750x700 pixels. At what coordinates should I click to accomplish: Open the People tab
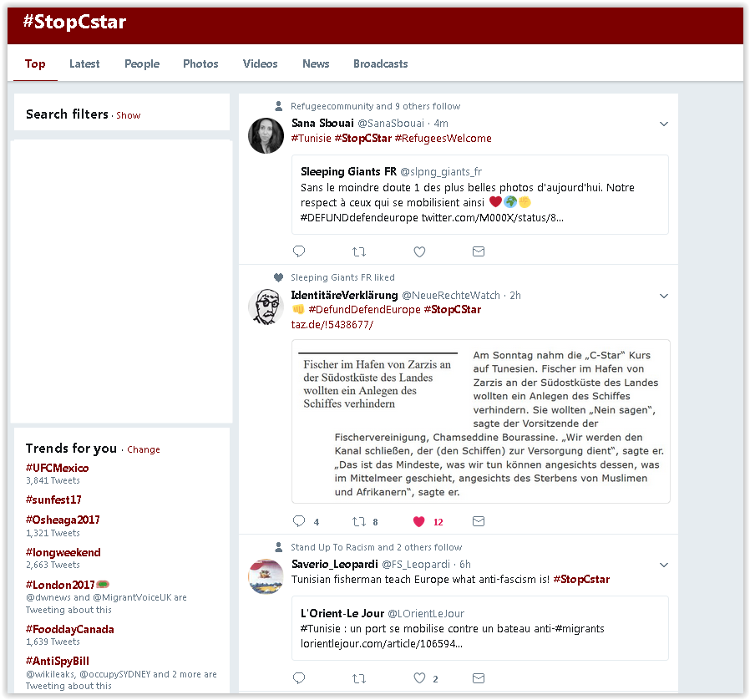pos(142,63)
